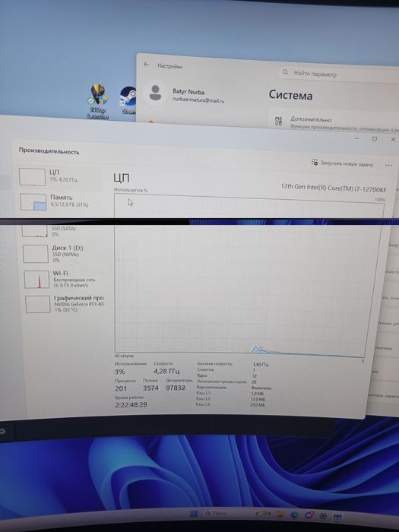Click the 2:22:48:29 uptime value
399x532 pixels.
point(131,404)
